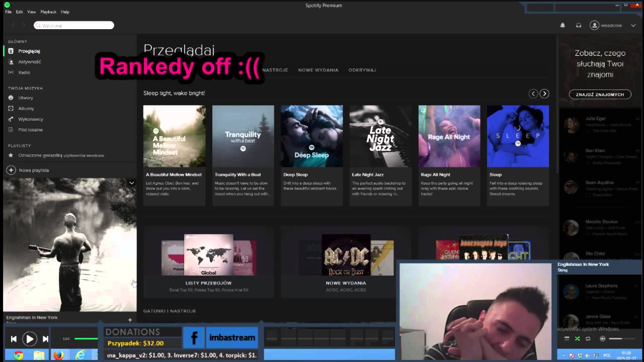Open the Edit menu
Viewport: 644px width, 362px height.
tap(19, 12)
